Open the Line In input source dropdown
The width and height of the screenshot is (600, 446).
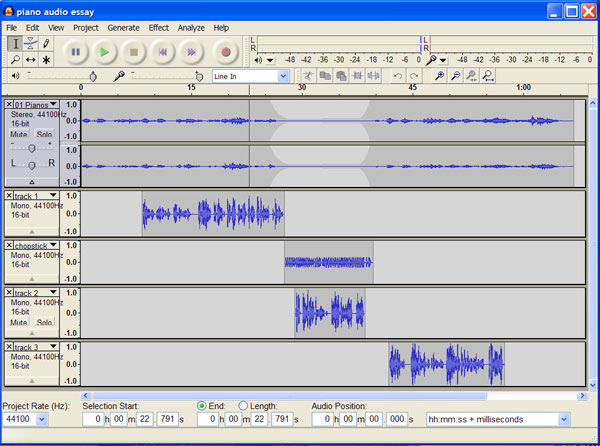coord(283,76)
